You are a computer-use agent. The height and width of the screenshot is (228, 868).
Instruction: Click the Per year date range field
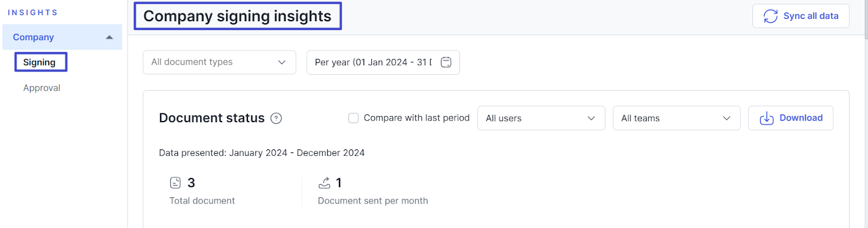[373, 62]
